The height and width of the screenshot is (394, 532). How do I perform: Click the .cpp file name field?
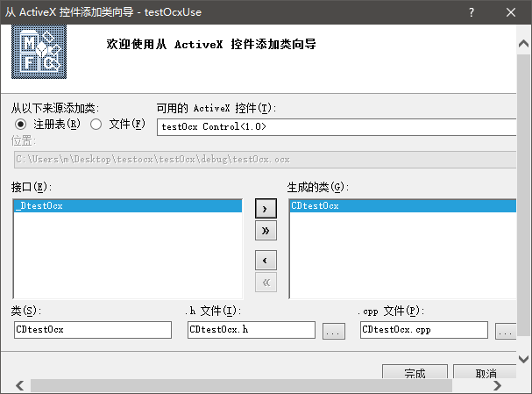423,330
